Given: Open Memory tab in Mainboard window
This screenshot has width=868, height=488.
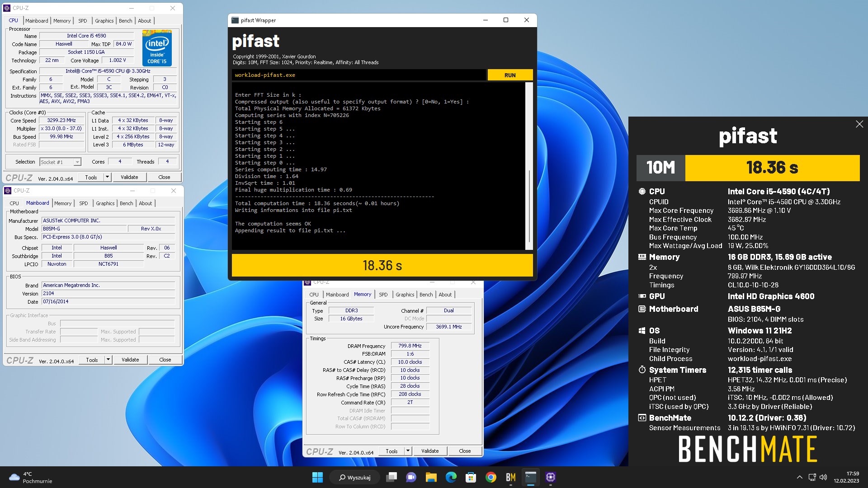Looking at the screenshot, I should point(63,203).
